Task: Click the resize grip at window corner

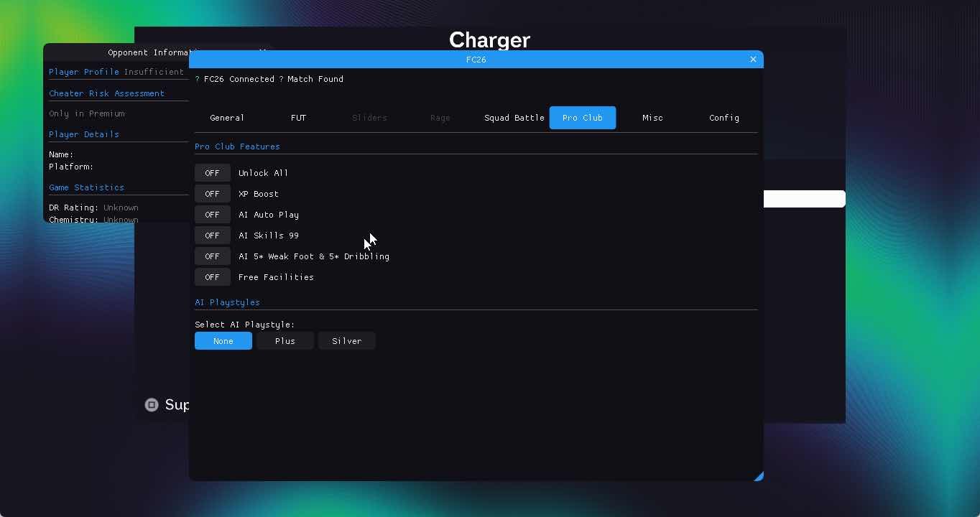Action: (758, 476)
